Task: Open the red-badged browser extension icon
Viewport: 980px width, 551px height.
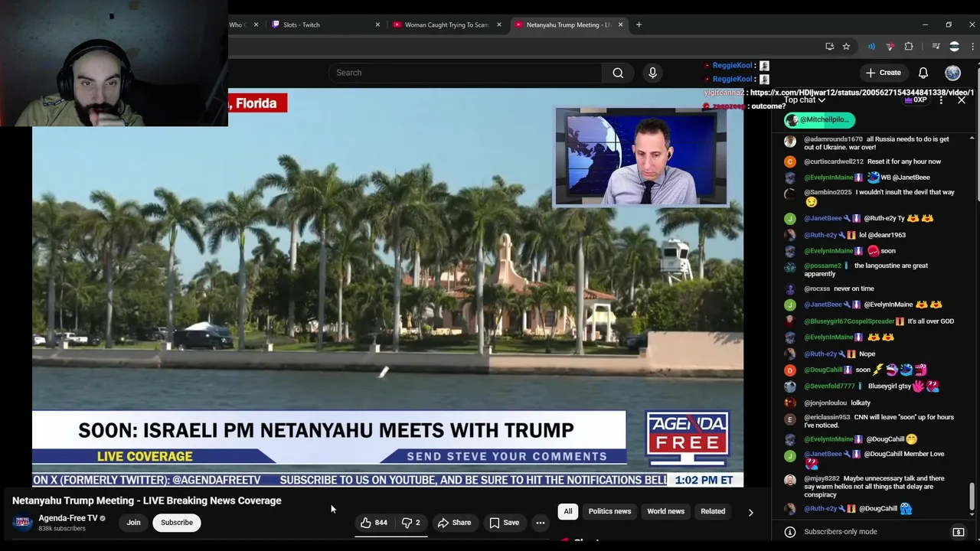Action: tap(890, 47)
